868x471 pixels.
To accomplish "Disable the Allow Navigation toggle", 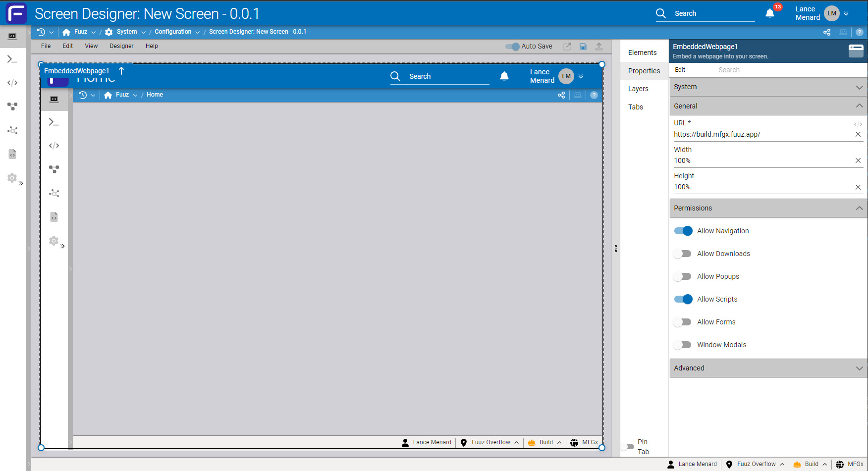I will pos(683,231).
